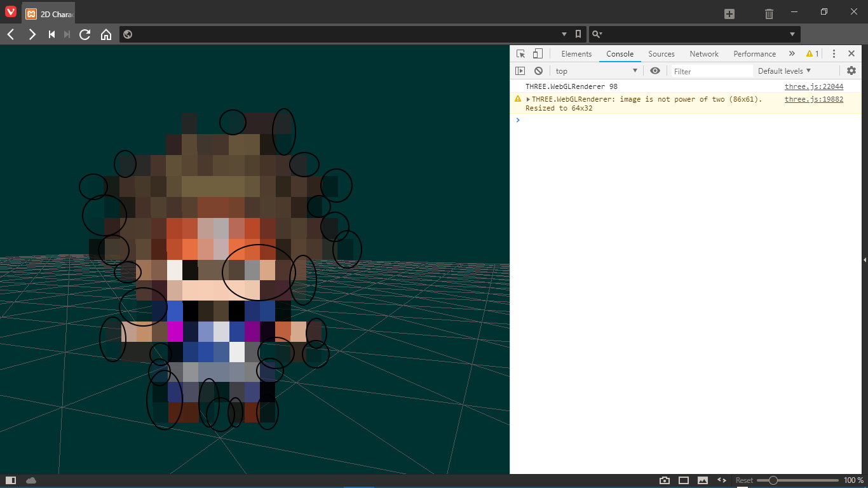Reload the current page
This screenshot has height=488, width=868.
85,34
